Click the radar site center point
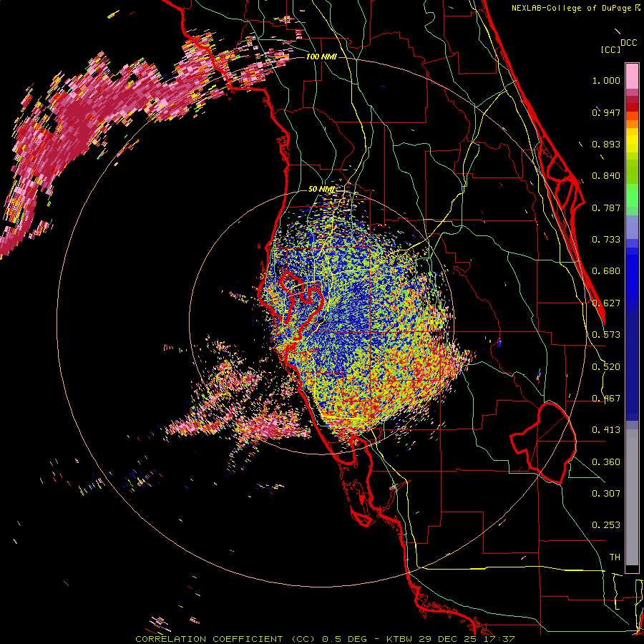 321,321
